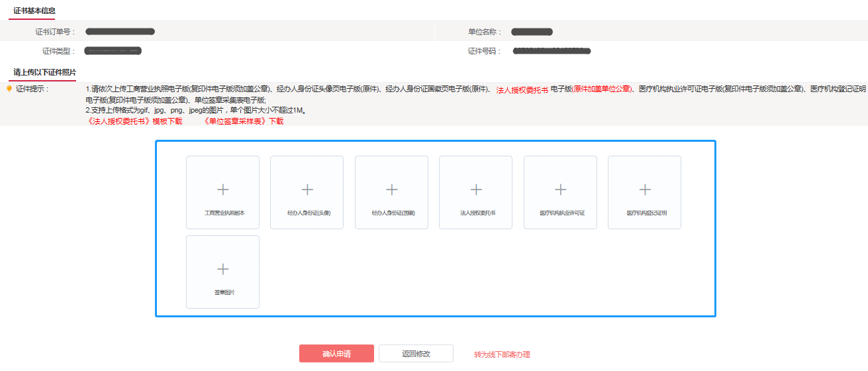This screenshot has width=868, height=371.
Task: Click the 单位名称 value field
Action: (532, 32)
